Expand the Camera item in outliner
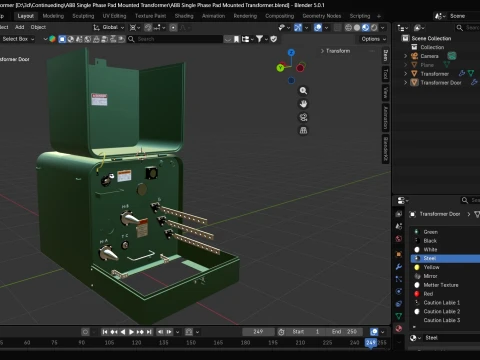This screenshot has width=480, height=360. 406,56
